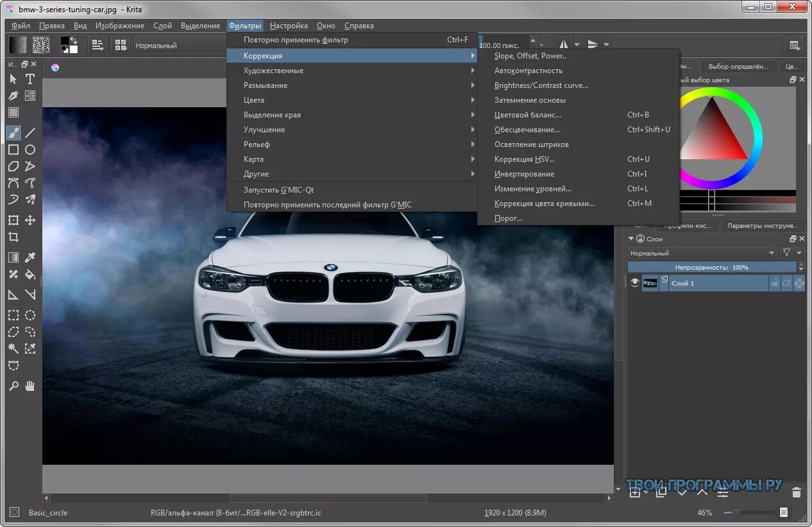Switch to Выбор определённого цвета tab
This screenshot has height=527, width=812.
click(739, 66)
